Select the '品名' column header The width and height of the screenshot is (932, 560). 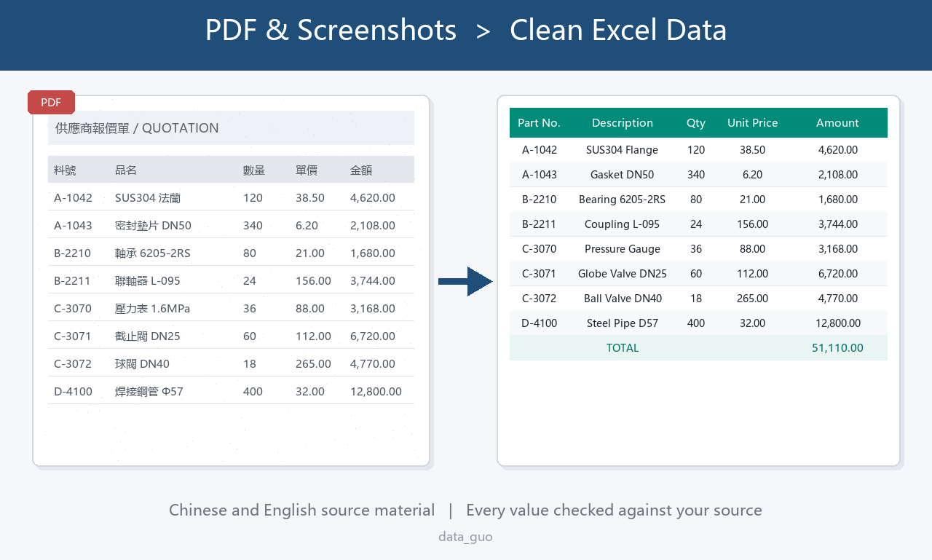coord(126,170)
